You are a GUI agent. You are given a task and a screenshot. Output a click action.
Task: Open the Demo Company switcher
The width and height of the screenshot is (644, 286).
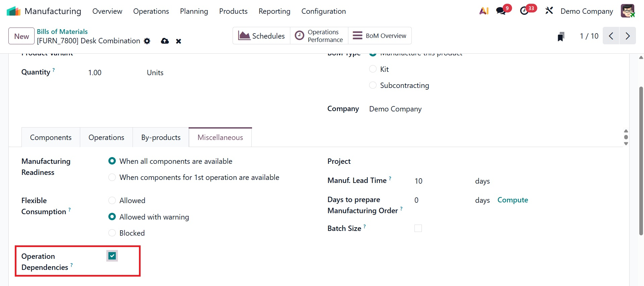[x=587, y=11]
